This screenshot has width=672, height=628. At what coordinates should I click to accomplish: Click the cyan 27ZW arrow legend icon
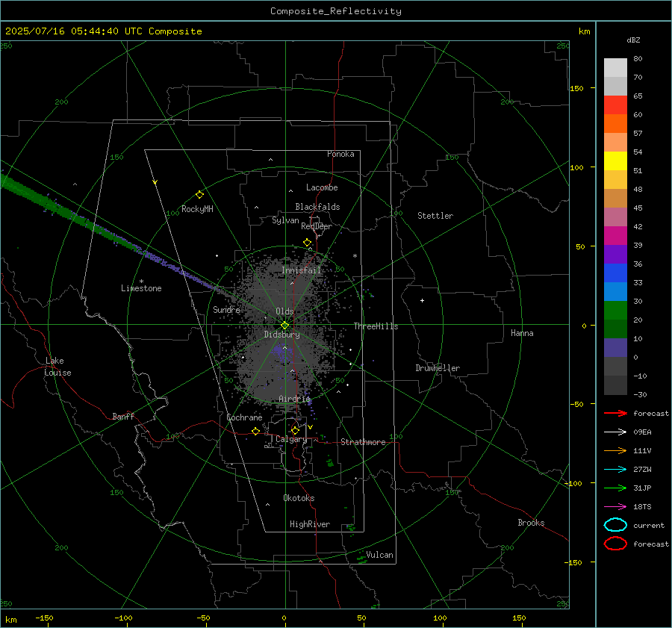coord(615,470)
